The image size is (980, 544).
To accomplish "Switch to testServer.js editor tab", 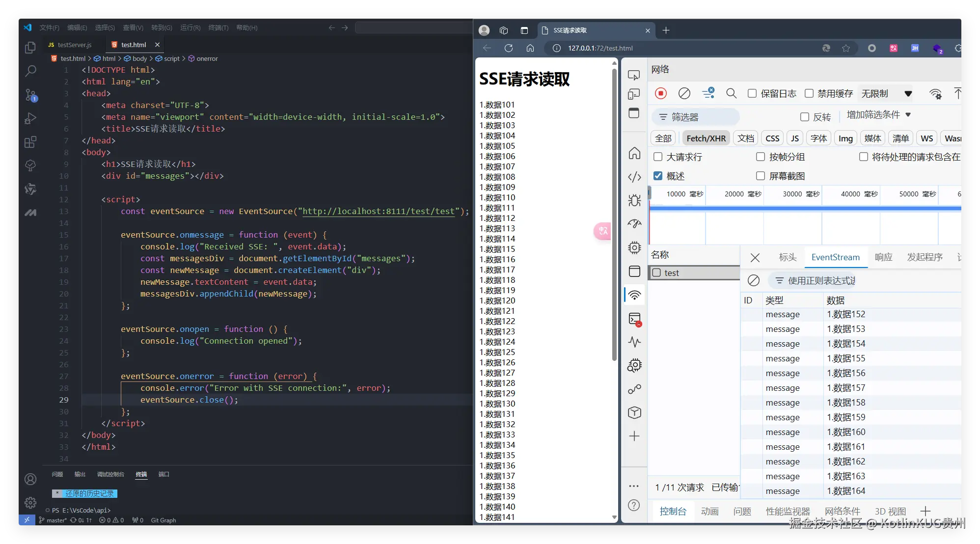I will pyautogui.click(x=70, y=45).
